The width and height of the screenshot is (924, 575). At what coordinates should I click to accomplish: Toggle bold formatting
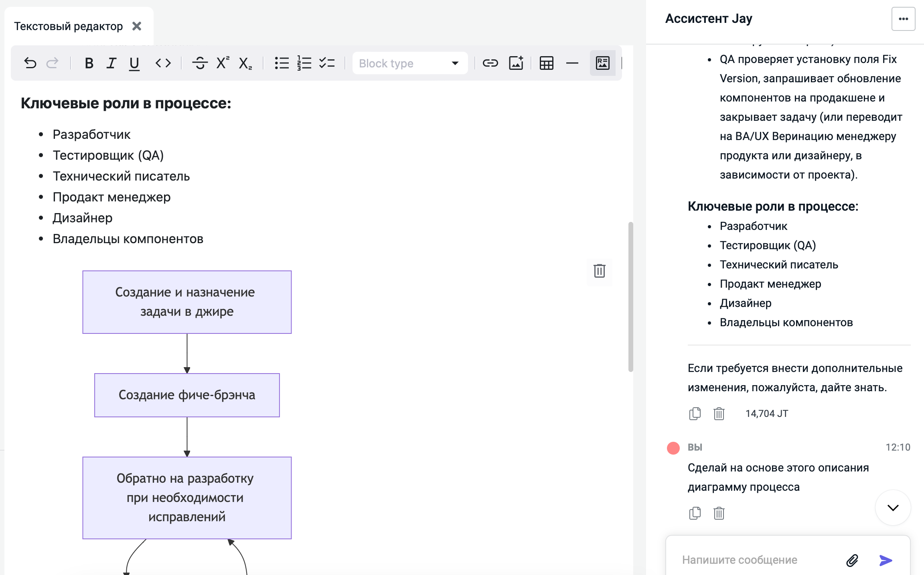(x=89, y=63)
